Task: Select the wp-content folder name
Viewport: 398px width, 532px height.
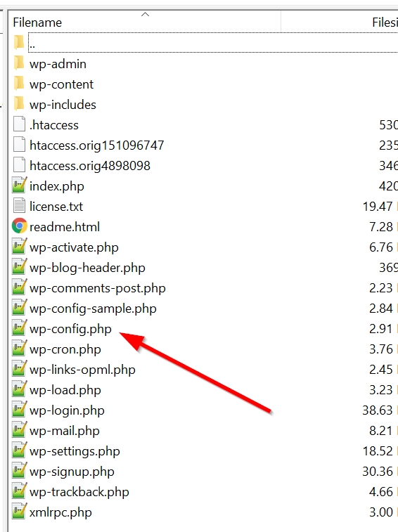Action: click(x=61, y=84)
